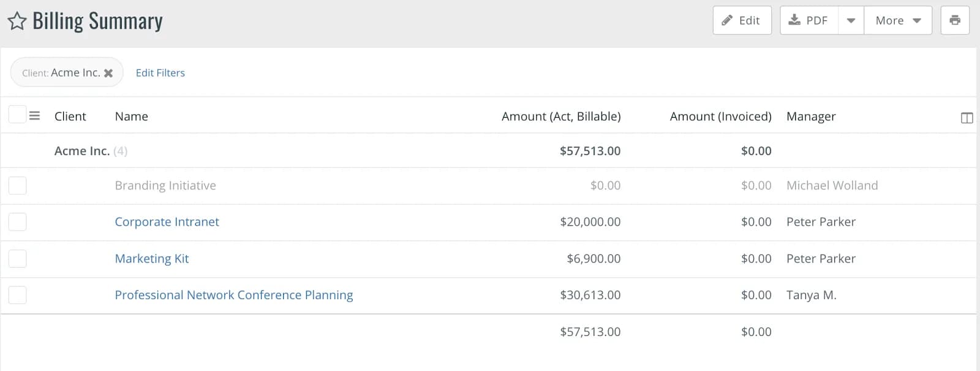Open Edit Filters link

(160, 73)
